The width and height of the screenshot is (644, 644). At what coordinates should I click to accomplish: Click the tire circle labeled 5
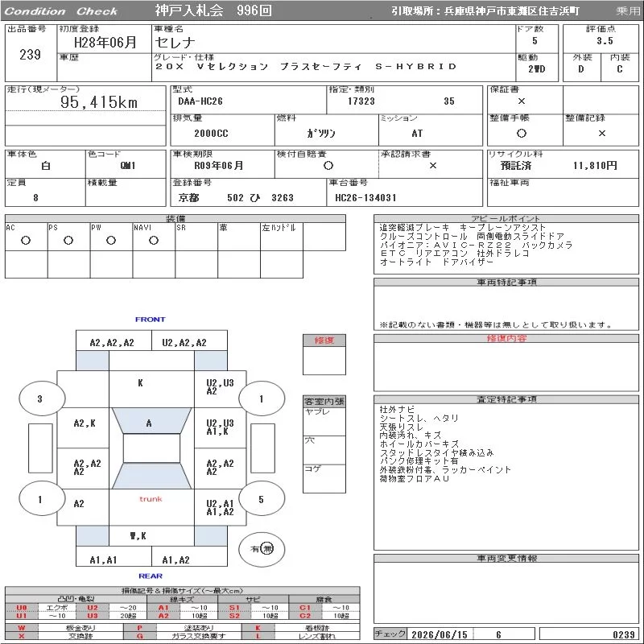(262, 499)
